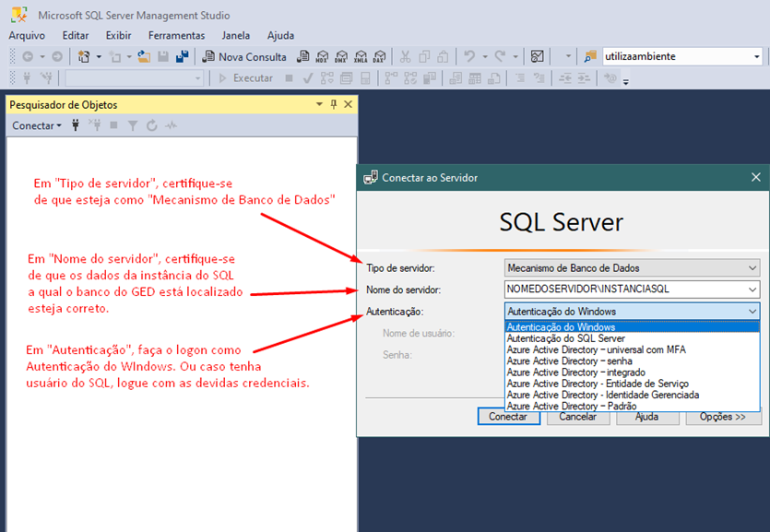Click the Conectar button in dialog

point(509,417)
